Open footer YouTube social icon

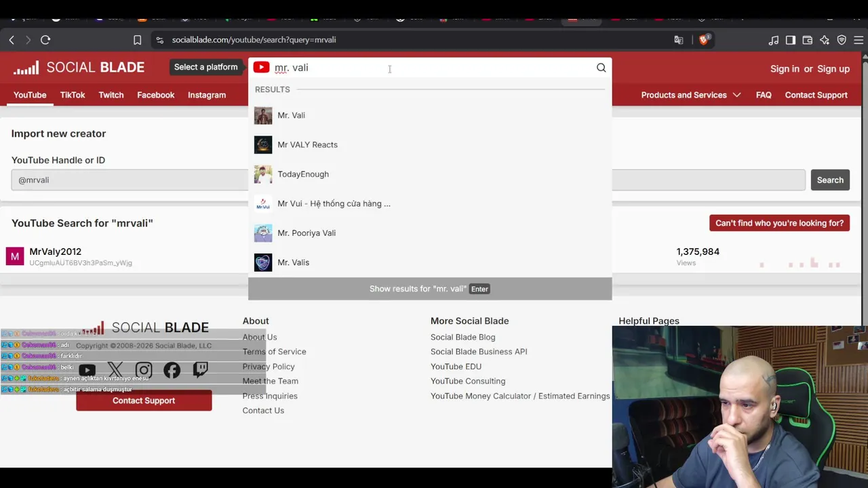tap(87, 370)
